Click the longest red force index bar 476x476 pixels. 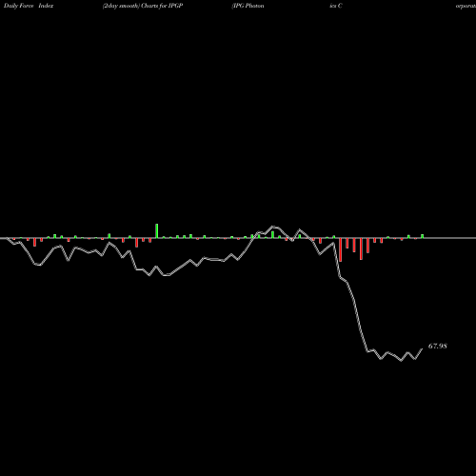coord(341,249)
